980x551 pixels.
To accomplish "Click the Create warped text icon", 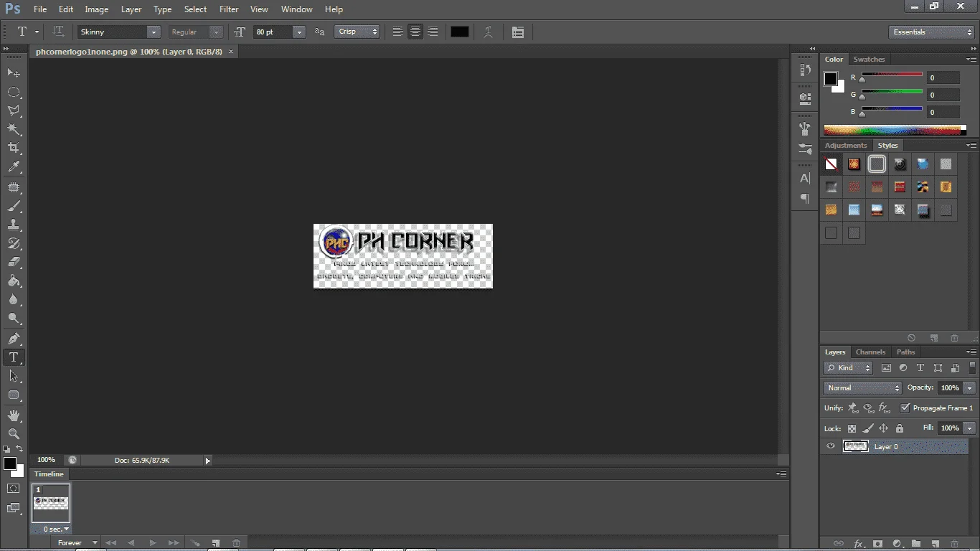I will click(x=488, y=32).
